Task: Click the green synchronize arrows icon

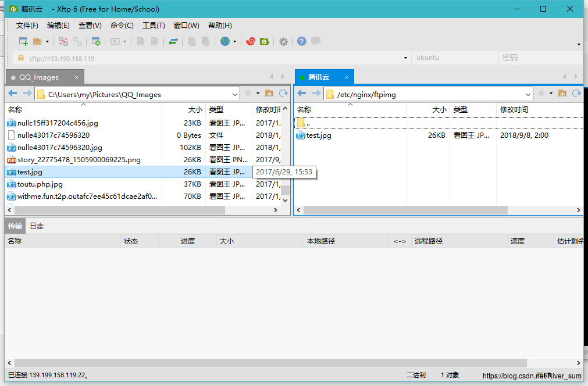Action: tap(173, 41)
